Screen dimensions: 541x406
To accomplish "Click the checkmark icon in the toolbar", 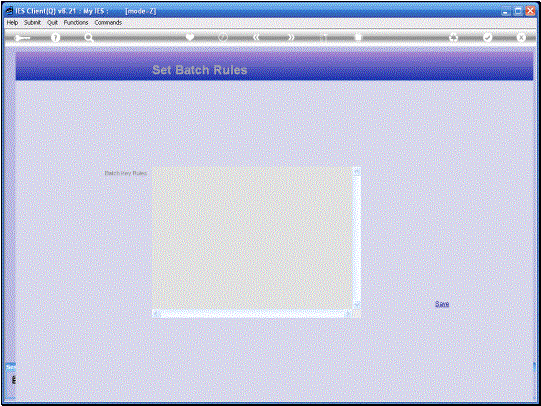I will [x=487, y=37].
